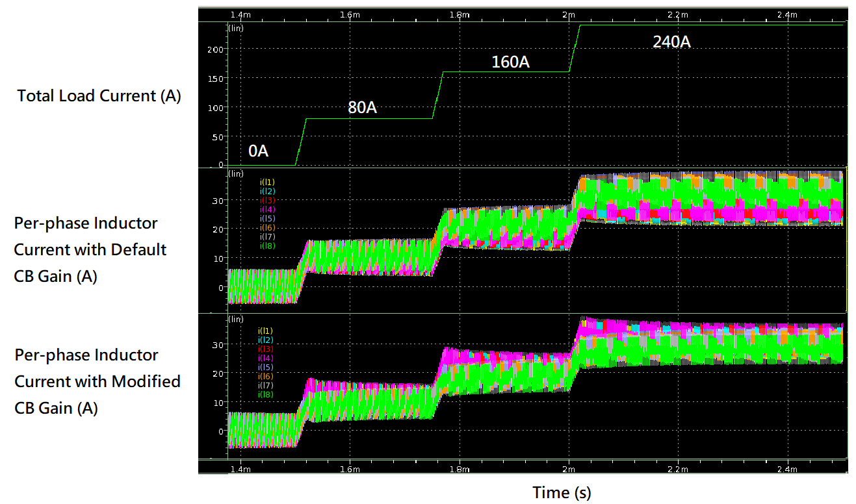Click the 150 tick on load current axis
The image size is (856, 504).
pyautogui.click(x=217, y=79)
